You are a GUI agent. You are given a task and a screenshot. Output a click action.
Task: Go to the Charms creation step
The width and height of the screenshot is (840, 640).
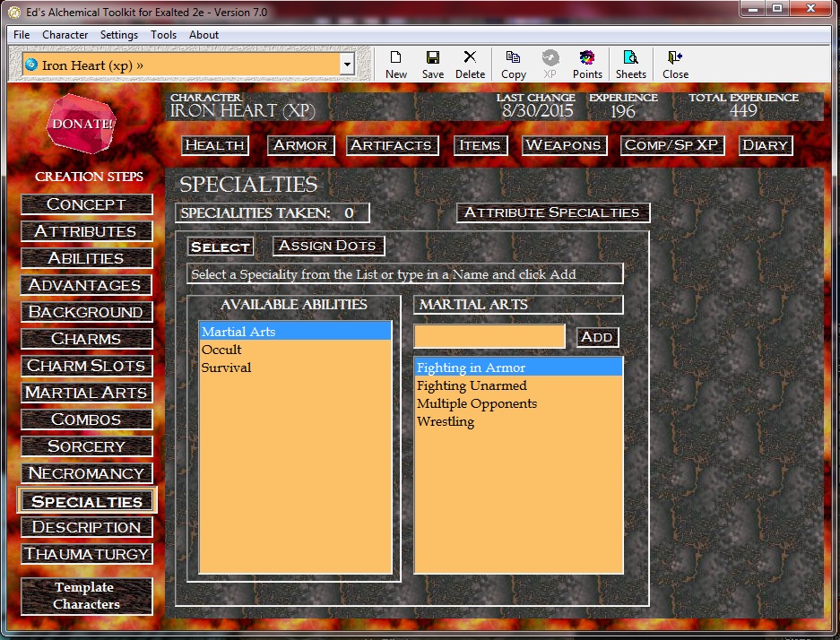(86, 339)
